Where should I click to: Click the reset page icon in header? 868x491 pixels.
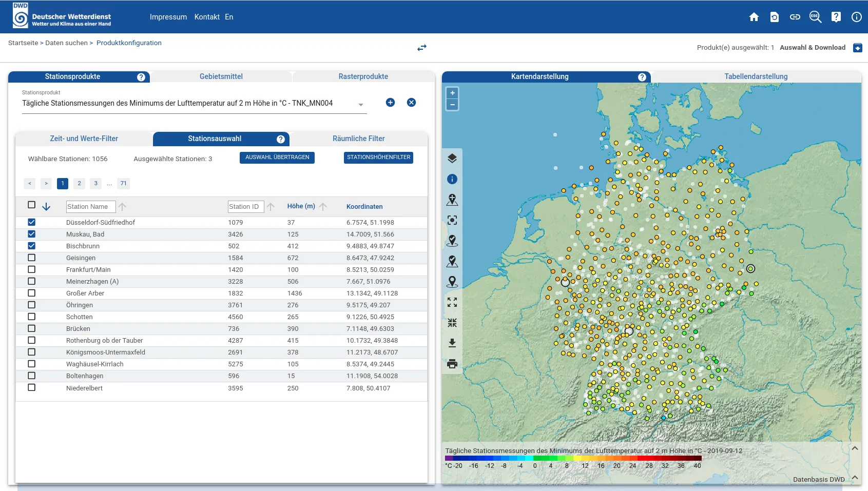(x=775, y=17)
